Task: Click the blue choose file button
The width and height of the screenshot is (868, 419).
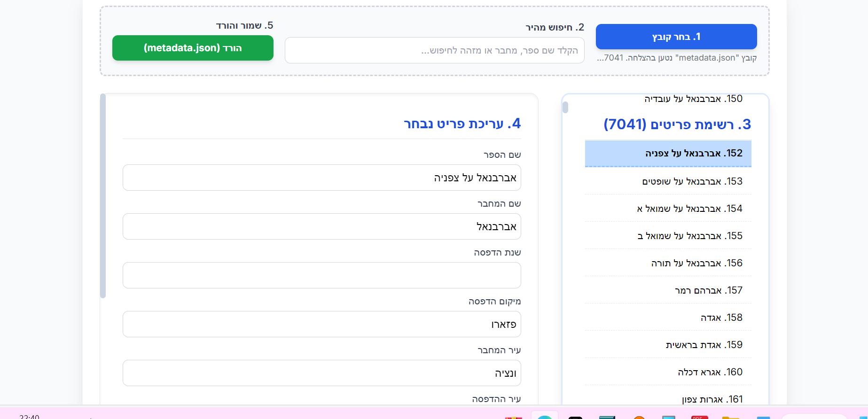Action: coord(676,37)
